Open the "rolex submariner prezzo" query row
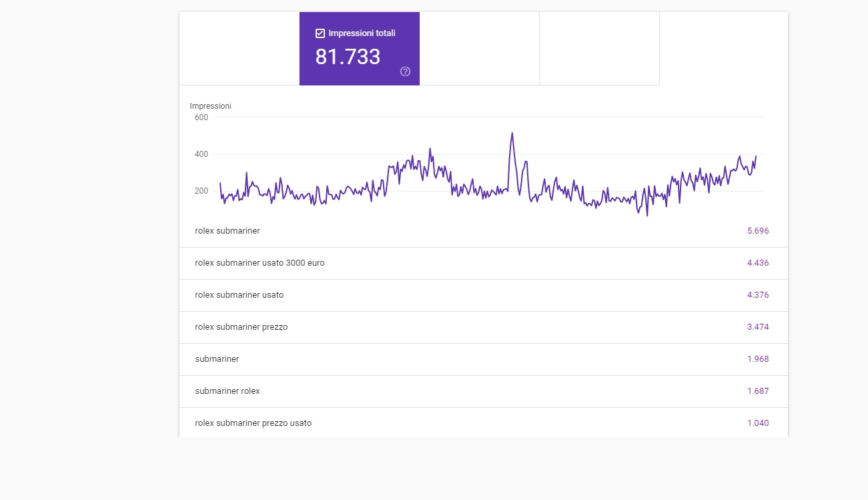 click(x=484, y=327)
